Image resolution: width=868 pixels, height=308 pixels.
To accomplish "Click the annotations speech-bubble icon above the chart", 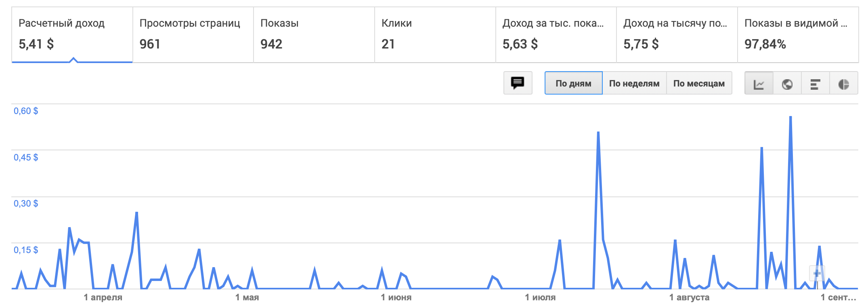I will click(518, 83).
